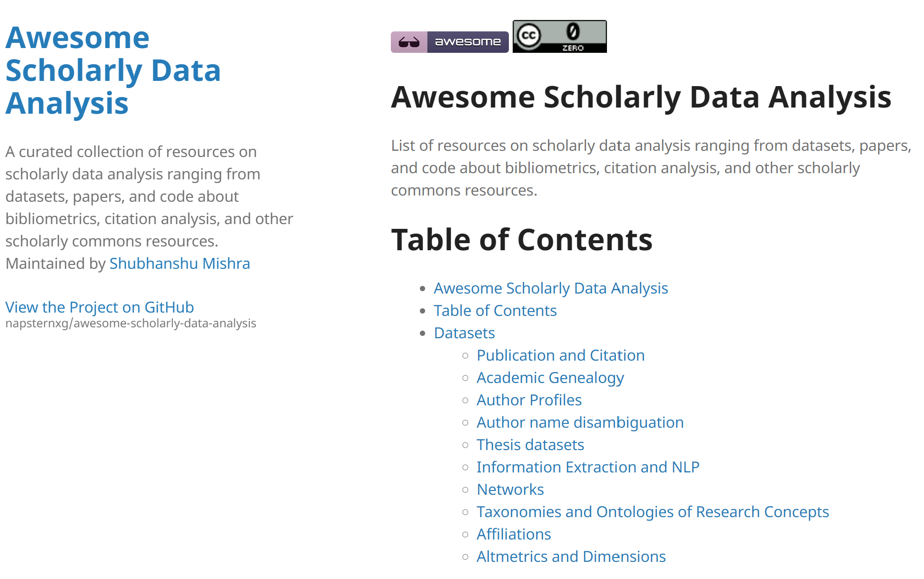The image size is (924, 579).
Task: Jump to Affiliations section
Action: pyautogui.click(x=514, y=534)
